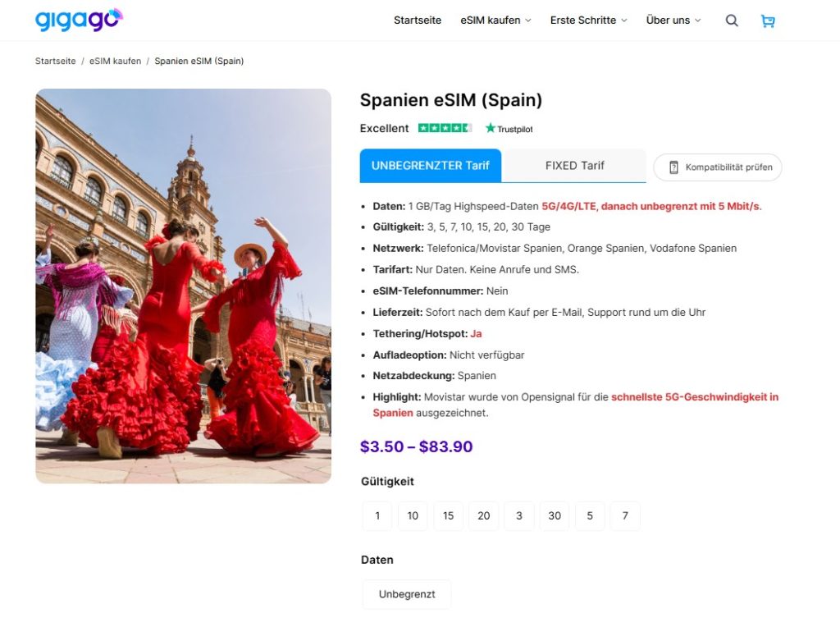Select validity option 30 days
840x627 pixels.
coord(555,515)
